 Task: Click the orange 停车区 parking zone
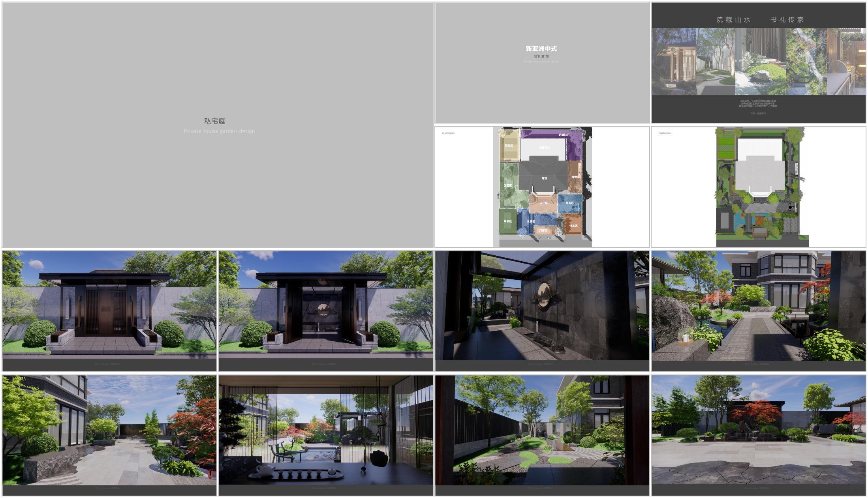(x=573, y=226)
